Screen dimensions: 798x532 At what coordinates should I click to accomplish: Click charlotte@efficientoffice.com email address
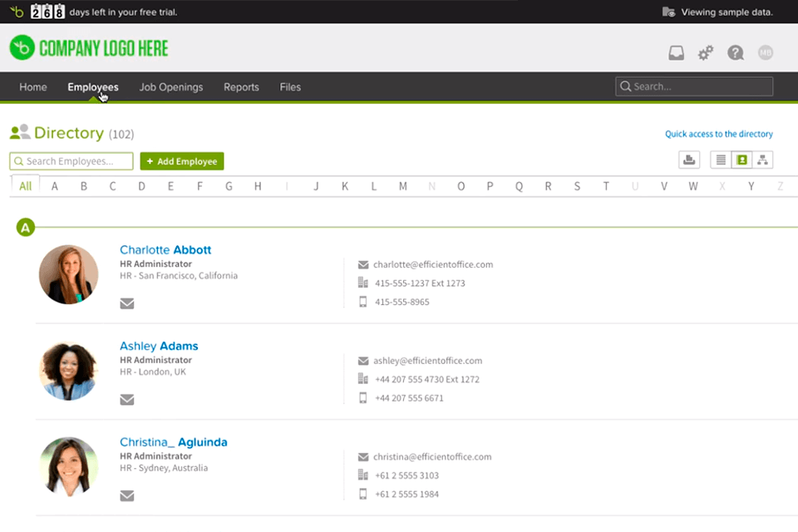tap(433, 264)
